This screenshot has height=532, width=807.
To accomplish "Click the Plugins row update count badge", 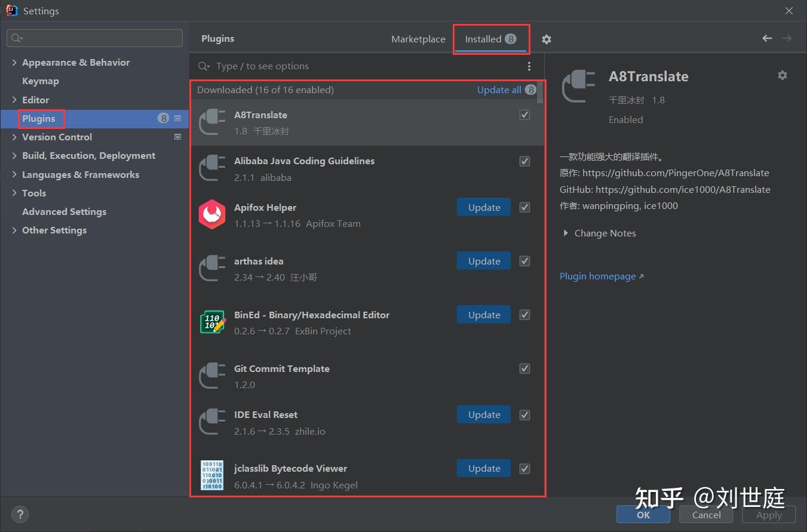I will (163, 118).
